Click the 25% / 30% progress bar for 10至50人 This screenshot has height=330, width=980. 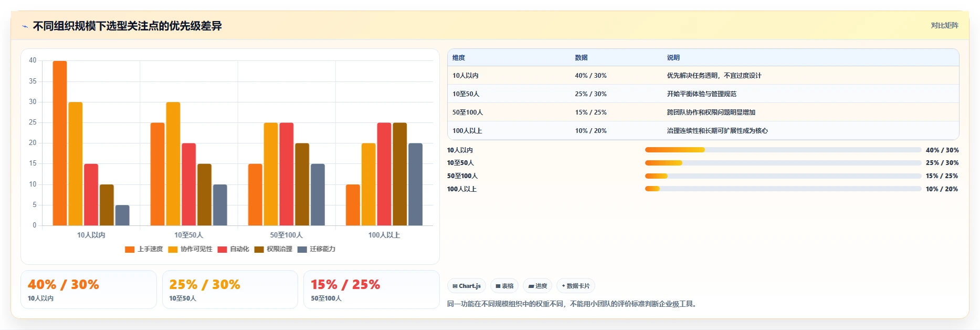click(783, 163)
